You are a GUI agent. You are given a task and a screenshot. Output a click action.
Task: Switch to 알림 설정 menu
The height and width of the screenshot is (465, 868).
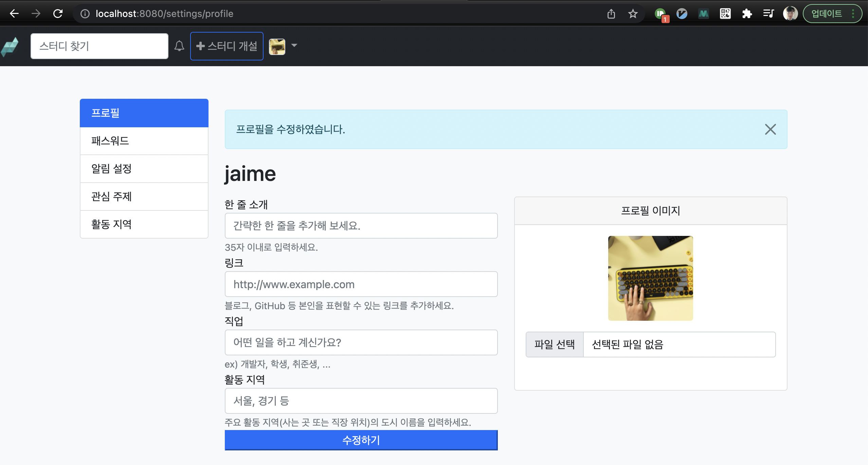[144, 169]
